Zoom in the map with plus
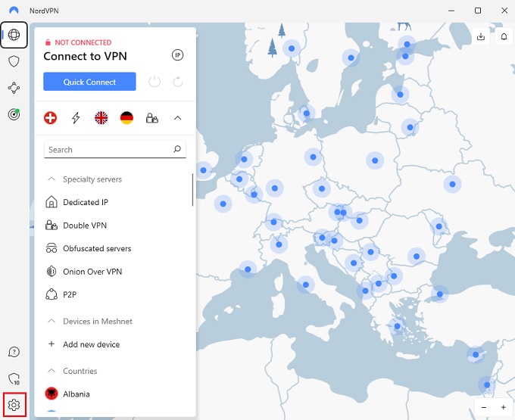This screenshot has width=515, height=420. (503, 408)
